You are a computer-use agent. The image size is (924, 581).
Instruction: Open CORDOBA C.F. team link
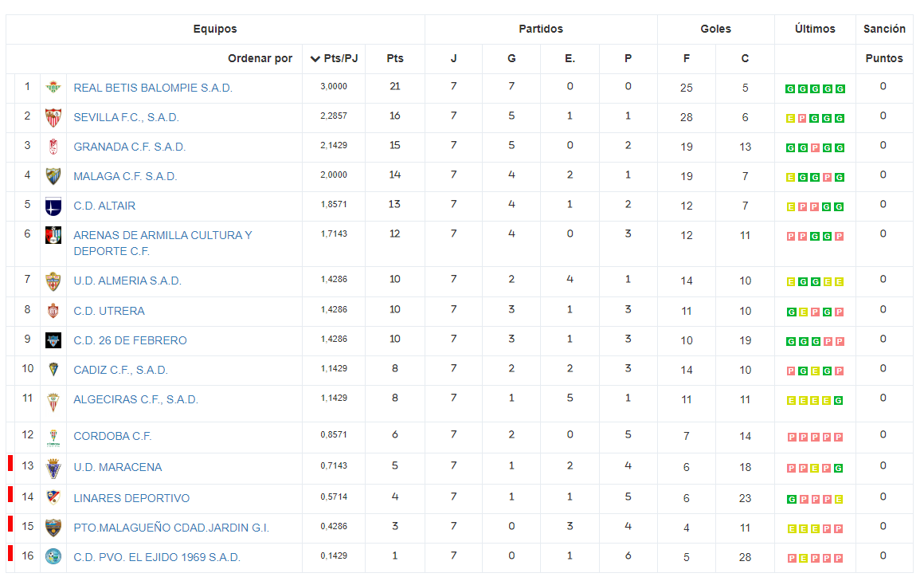click(x=112, y=436)
